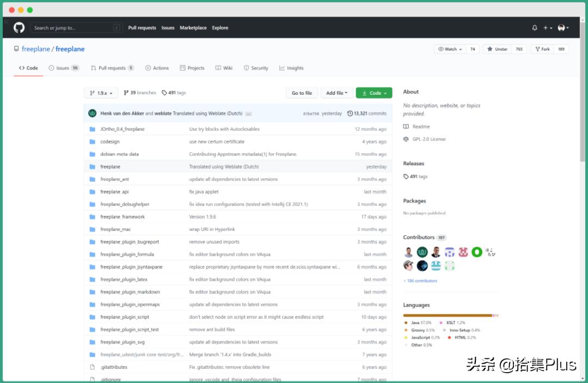Click Henk van den Akker's avatar
Viewport: 588px width, 383px height.
point(93,113)
